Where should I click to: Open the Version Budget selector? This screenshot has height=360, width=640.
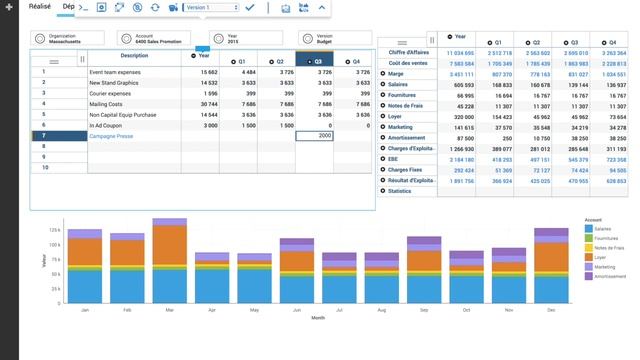(335, 38)
